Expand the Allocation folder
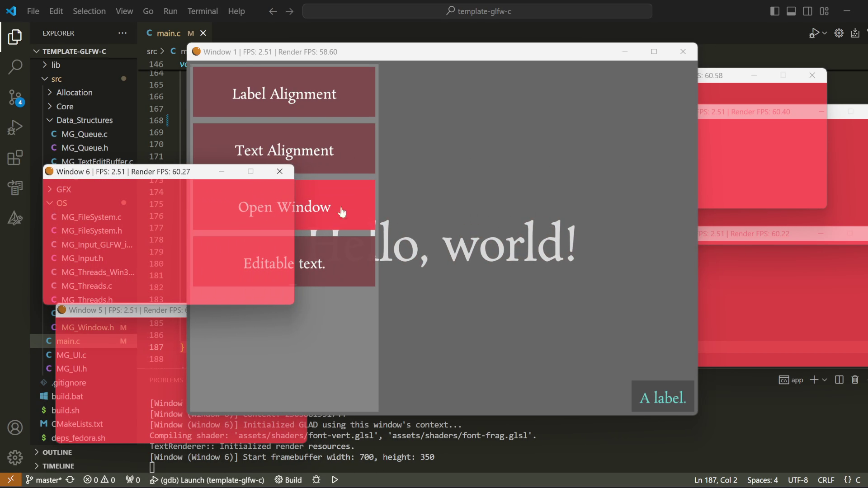This screenshot has height=488, width=868. [84, 93]
